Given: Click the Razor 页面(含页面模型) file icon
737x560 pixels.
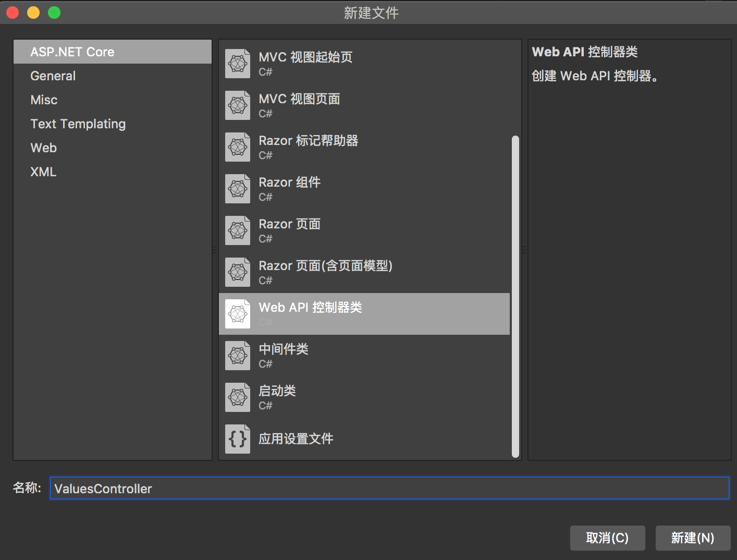Looking at the screenshot, I should click(238, 272).
